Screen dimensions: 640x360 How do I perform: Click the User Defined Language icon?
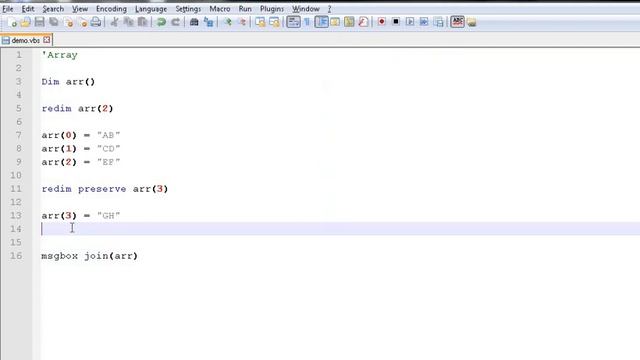coord(335,22)
